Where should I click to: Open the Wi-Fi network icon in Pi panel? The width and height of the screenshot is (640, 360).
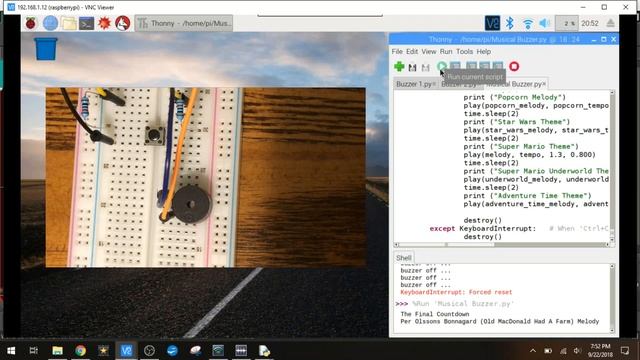pyautogui.click(x=528, y=24)
